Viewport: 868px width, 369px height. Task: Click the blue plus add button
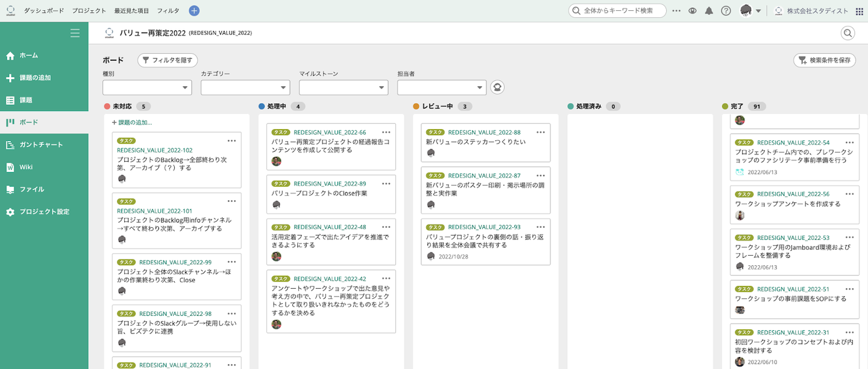coord(194,11)
